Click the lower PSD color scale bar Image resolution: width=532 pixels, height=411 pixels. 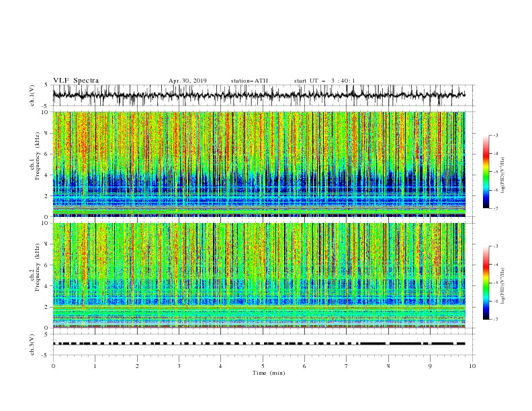click(486, 283)
